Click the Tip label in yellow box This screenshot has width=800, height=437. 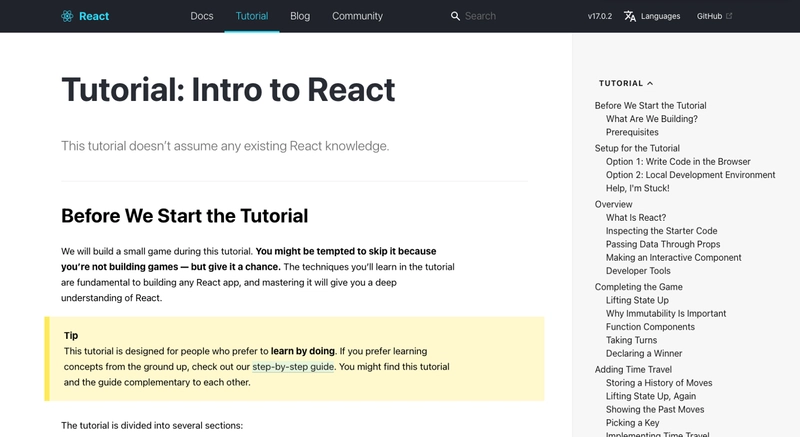71,336
